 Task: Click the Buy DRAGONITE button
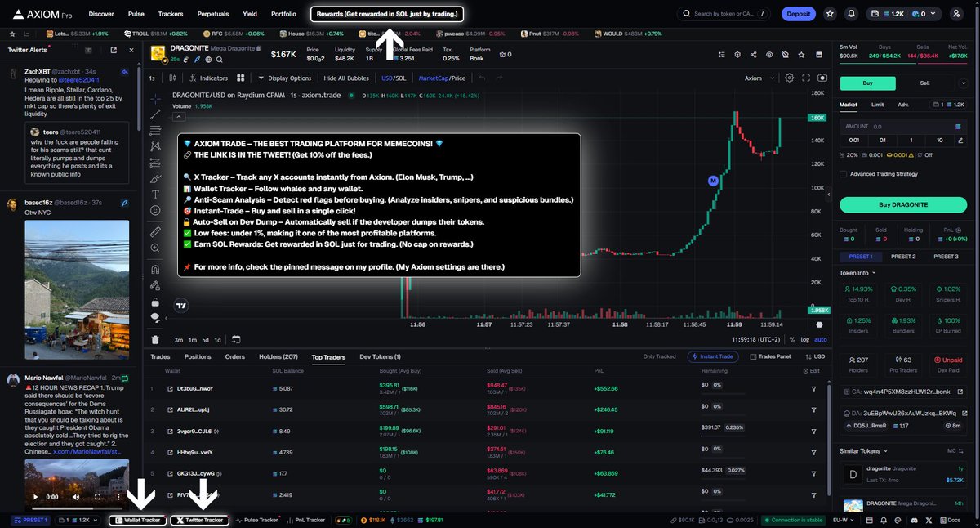click(902, 204)
